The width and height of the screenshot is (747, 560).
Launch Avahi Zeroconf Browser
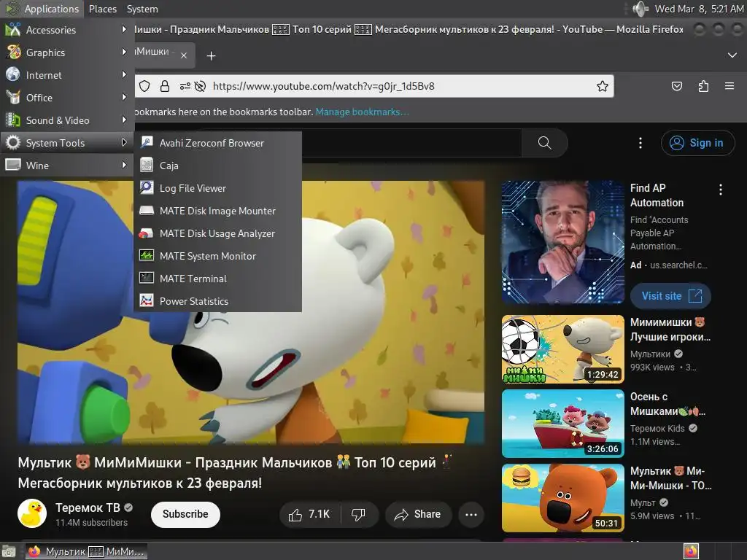217,143
